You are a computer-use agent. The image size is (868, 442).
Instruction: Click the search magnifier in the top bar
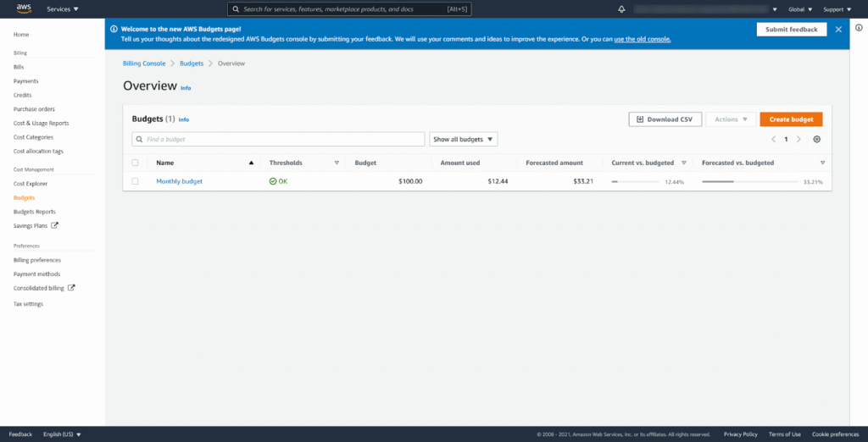tap(236, 9)
